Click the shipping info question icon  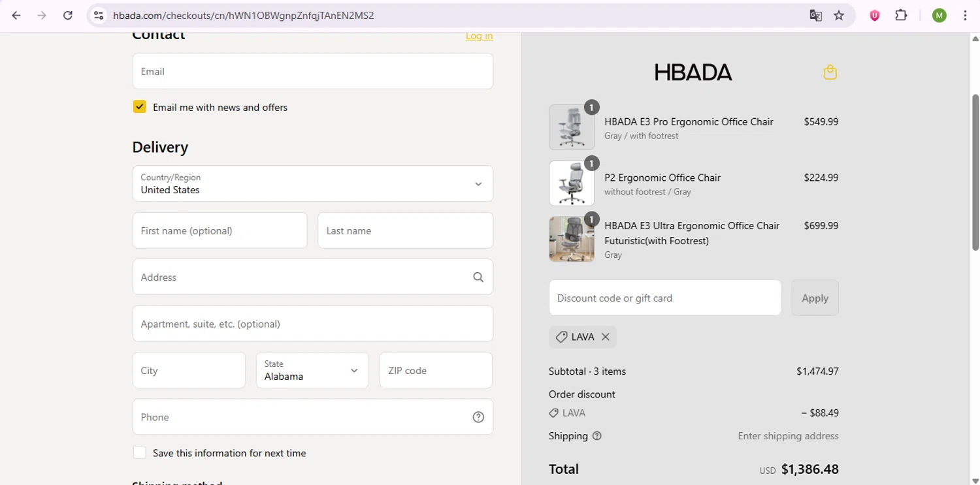[x=596, y=436]
